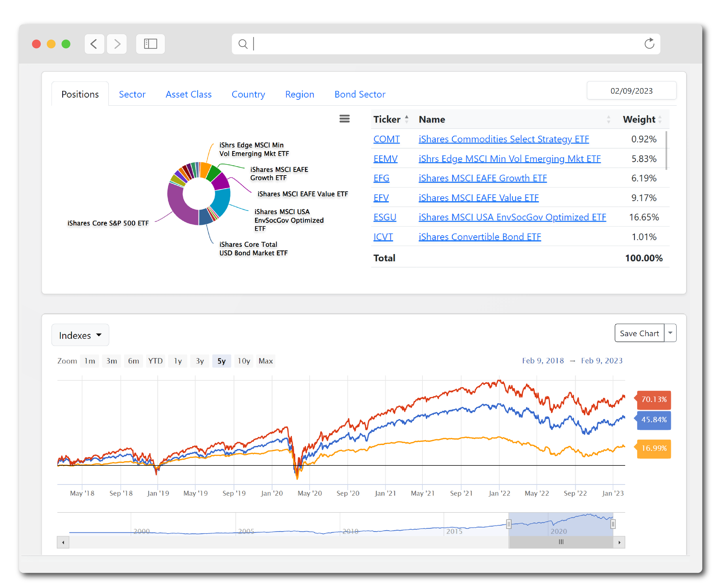This screenshot has height=588, width=720.
Task: Click the yellow minimize window button
Action: pos(51,44)
